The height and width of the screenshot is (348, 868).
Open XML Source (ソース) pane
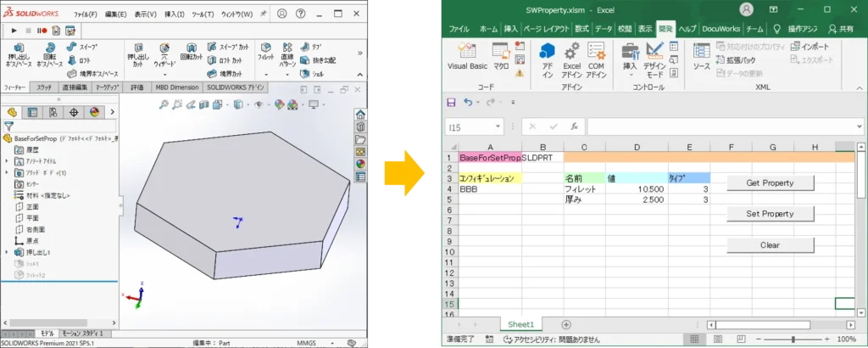pos(701,57)
